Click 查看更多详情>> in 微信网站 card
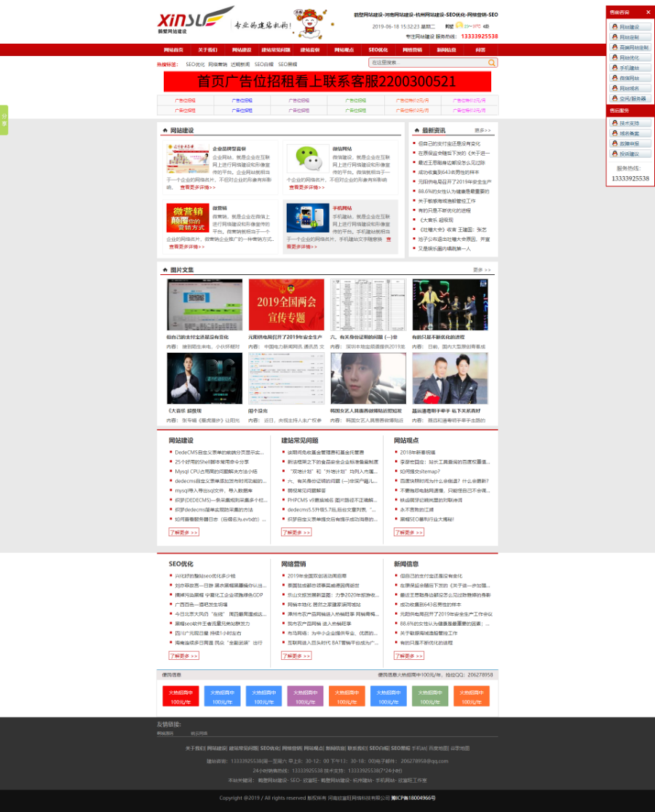Viewport: 655px width, 812px height. click(x=306, y=188)
